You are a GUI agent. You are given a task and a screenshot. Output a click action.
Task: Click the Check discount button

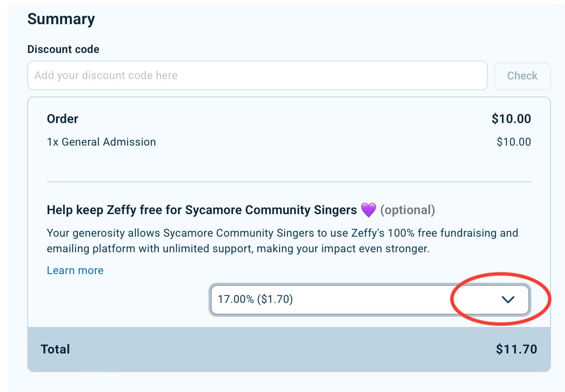[522, 76]
